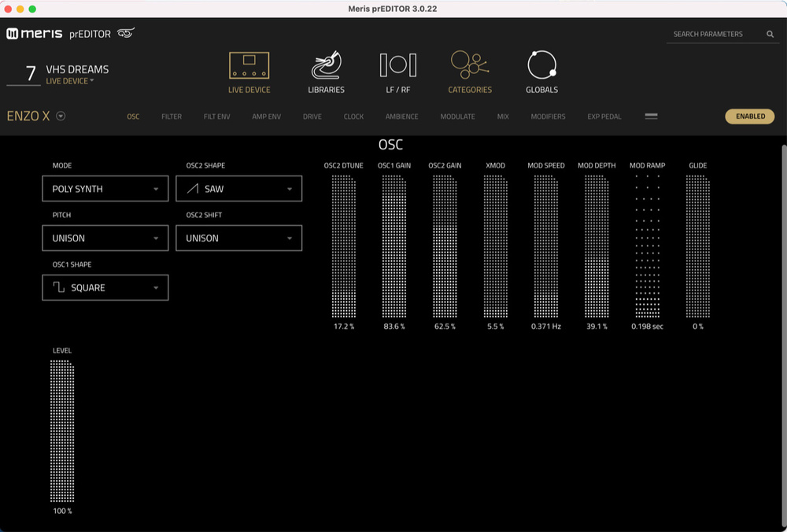Viewport: 787px width, 532px height.
Task: Switch to the AMBIENCE tab
Action: coord(401,116)
